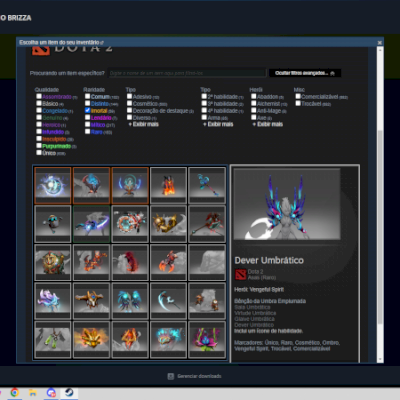Collapse filters with Ocultar filtros avançados

tap(305, 73)
